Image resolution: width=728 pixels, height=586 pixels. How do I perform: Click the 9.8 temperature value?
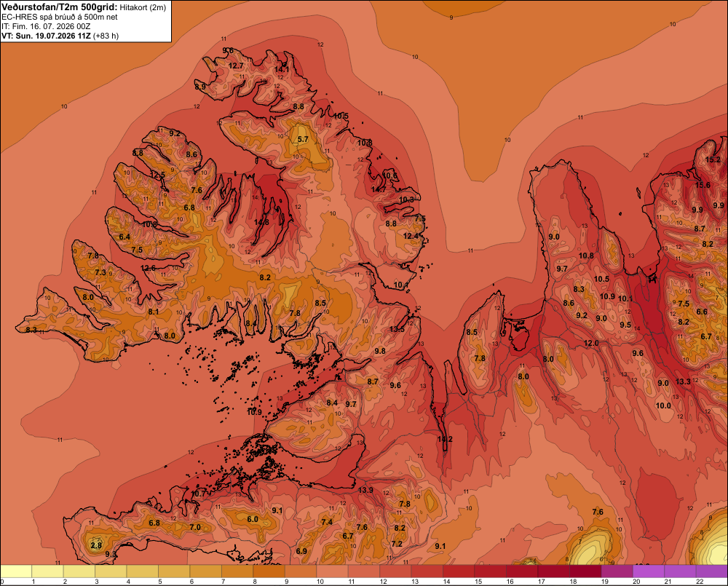pyautogui.click(x=380, y=351)
